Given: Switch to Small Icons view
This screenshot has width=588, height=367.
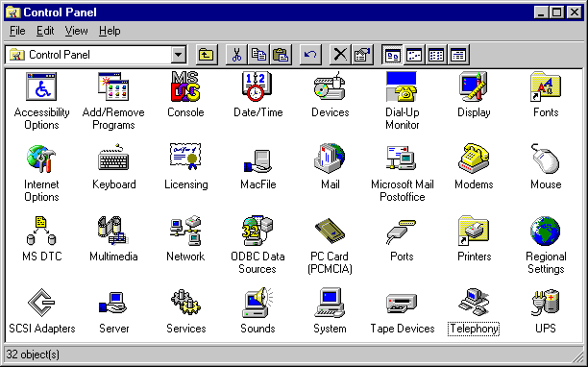Looking at the screenshot, I should click(x=414, y=55).
